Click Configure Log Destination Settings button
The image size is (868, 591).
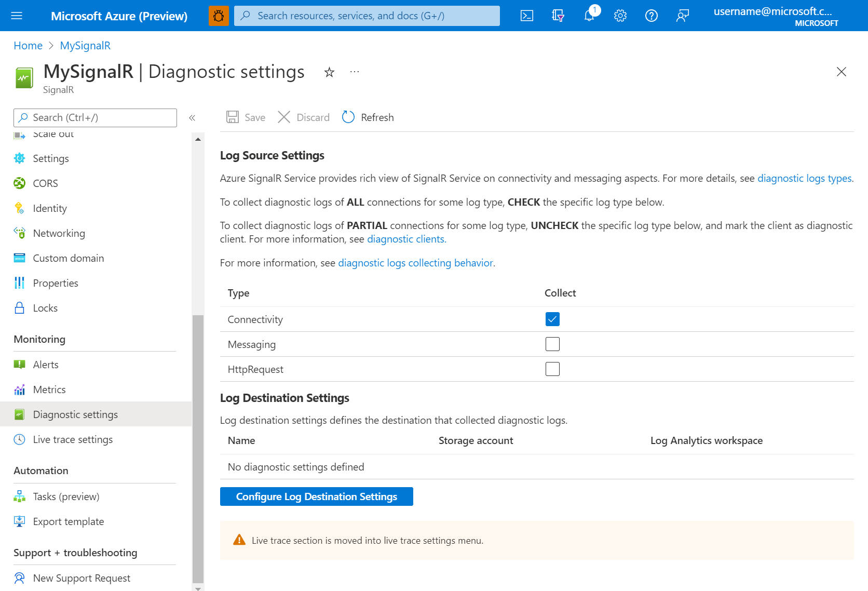(x=316, y=496)
